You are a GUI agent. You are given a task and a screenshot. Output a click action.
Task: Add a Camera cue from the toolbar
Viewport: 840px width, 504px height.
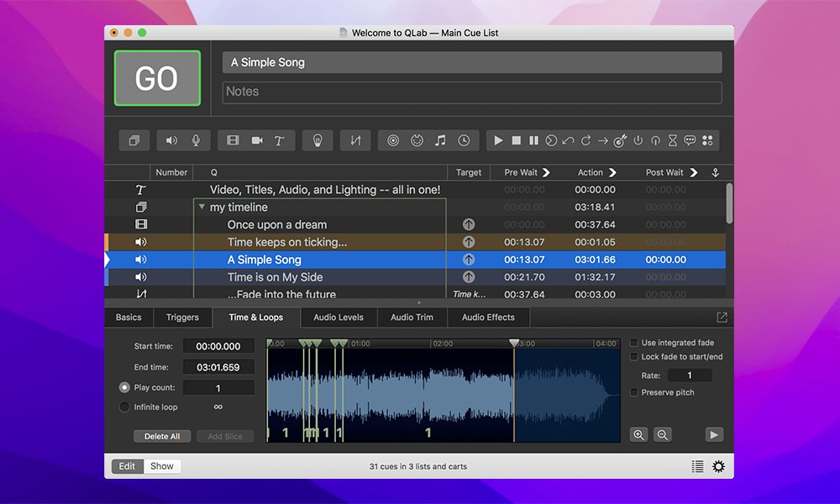[x=257, y=140]
